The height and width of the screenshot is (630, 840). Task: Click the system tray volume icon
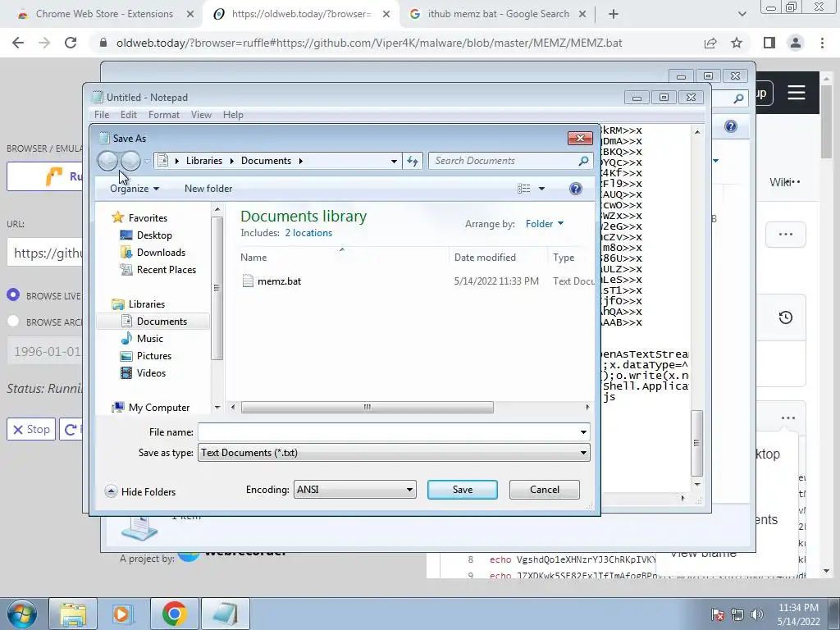coord(756,614)
